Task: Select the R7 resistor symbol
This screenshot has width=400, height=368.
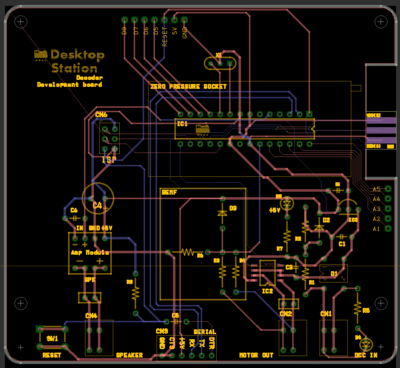Action: point(287,236)
